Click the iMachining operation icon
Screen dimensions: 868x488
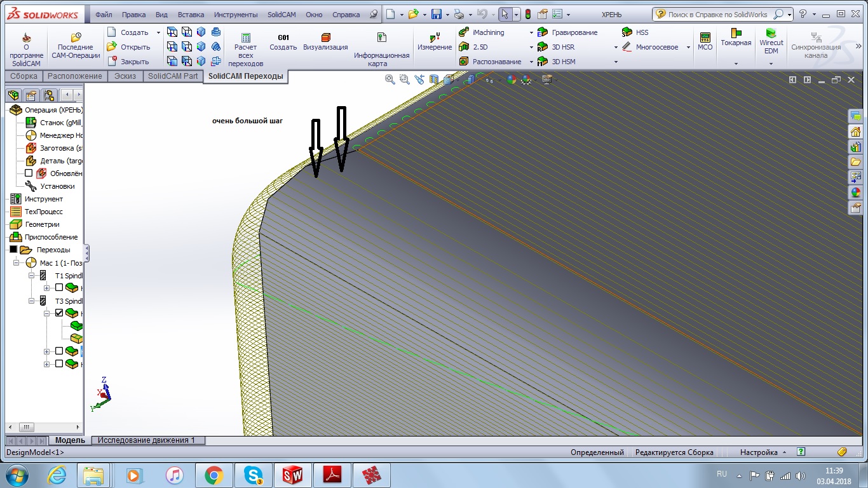click(x=465, y=32)
